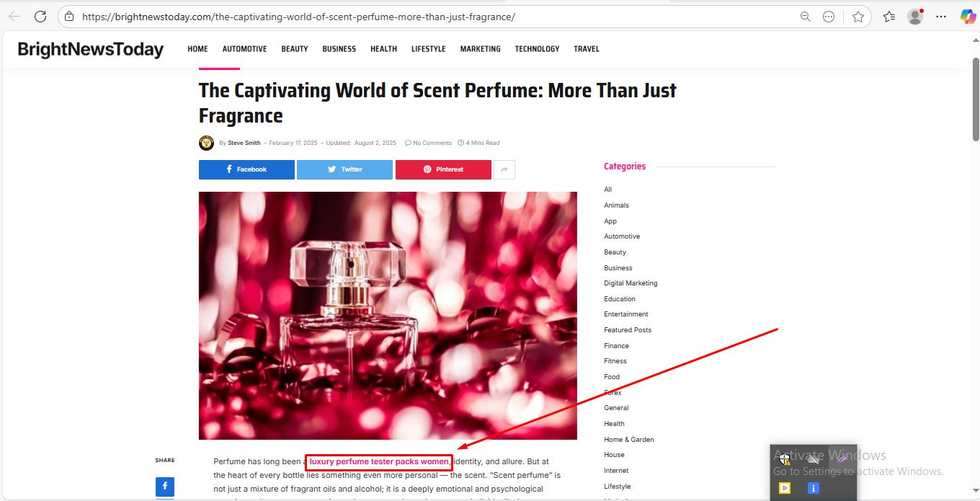This screenshot has height=501, width=980.
Task: Click the Pinterest share button
Action: 443,169
